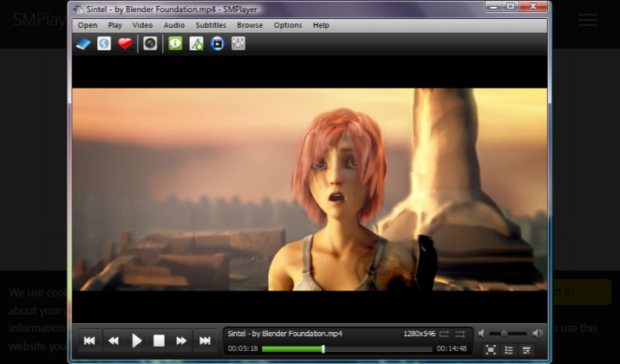Close the SMPlayer window
This screenshot has width=620, height=364.
point(533,6)
